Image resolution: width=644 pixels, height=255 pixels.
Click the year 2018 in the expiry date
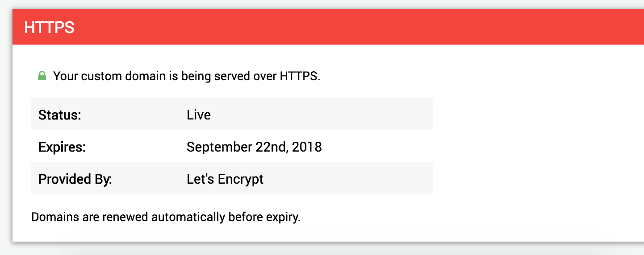(307, 147)
